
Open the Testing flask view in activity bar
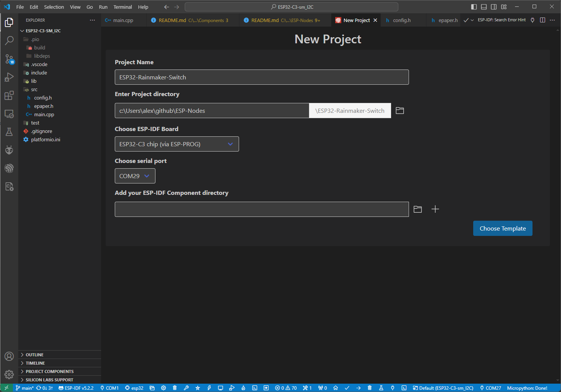point(9,132)
